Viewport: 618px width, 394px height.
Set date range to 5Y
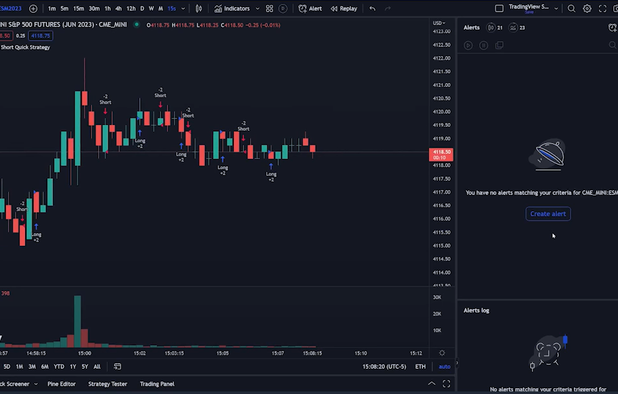coord(85,367)
